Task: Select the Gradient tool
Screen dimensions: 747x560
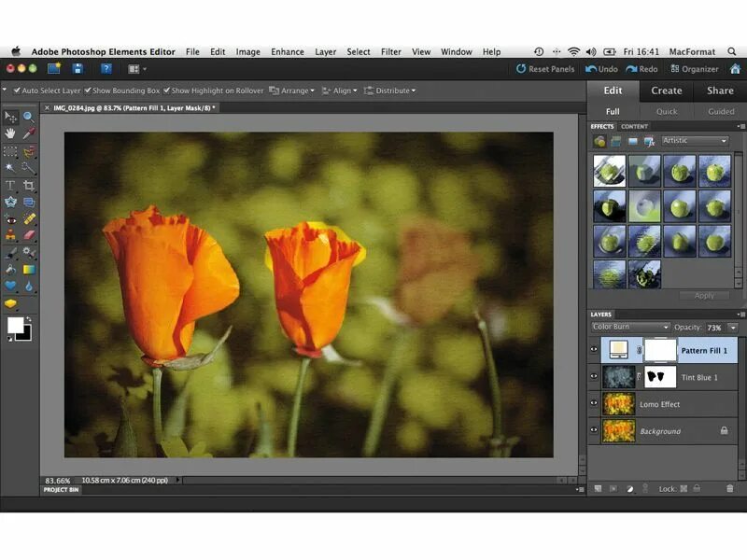Action: pyautogui.click(x=29, y=270)
